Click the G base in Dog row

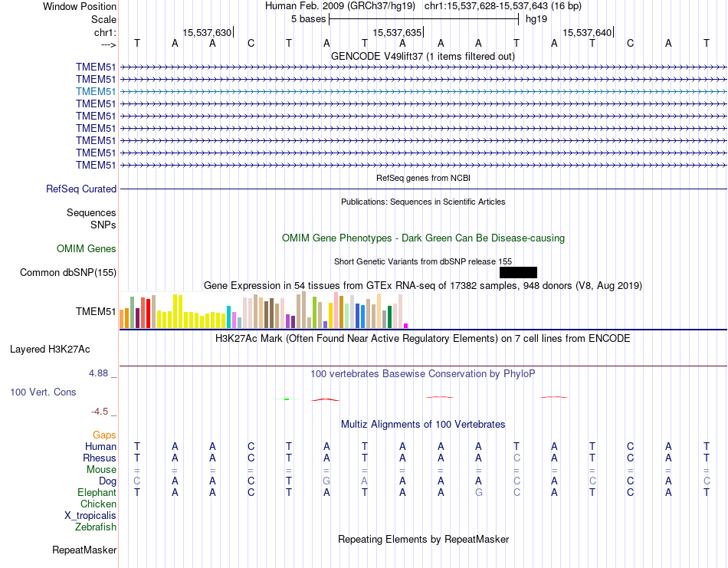pos(327,481)
